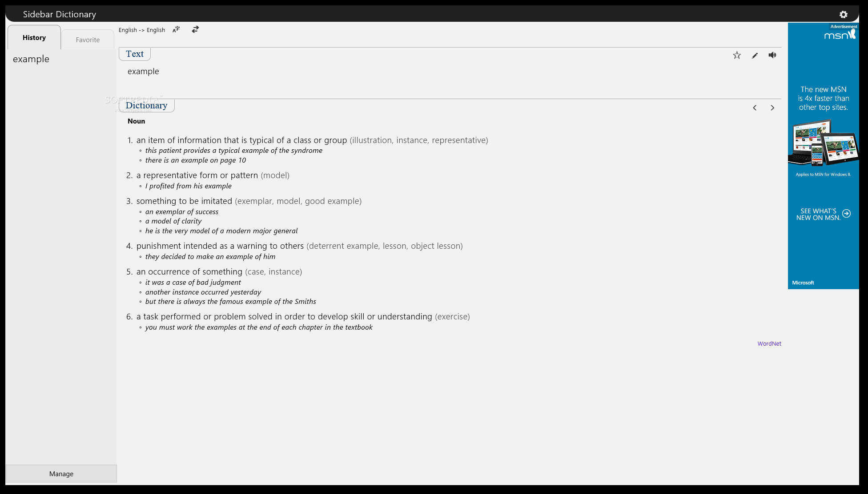
Task: Click the Manage button
Action: pyautogui.click(x=61, y=473)
